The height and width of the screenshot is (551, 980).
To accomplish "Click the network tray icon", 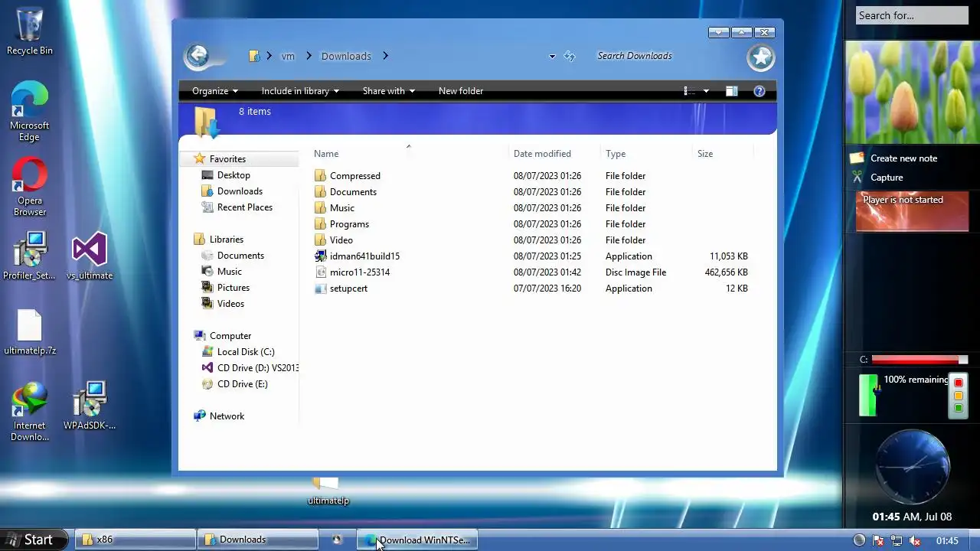I will [897, 540].
